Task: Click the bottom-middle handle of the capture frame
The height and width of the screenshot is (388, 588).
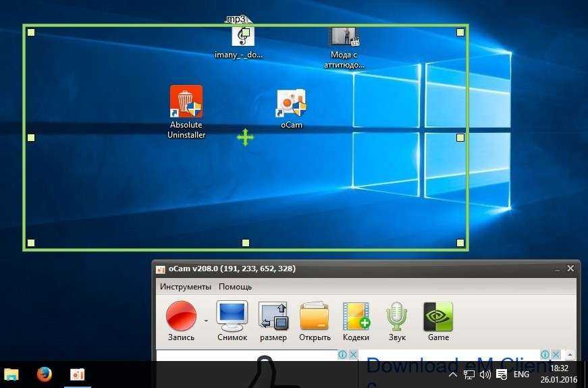Action: (246, 243)
